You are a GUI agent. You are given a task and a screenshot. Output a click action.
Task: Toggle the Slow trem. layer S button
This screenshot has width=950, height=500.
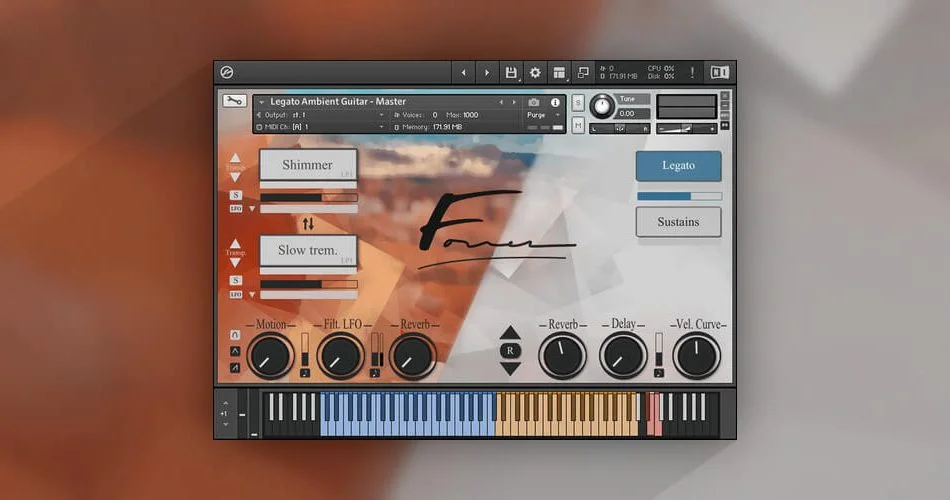point(236,281)
